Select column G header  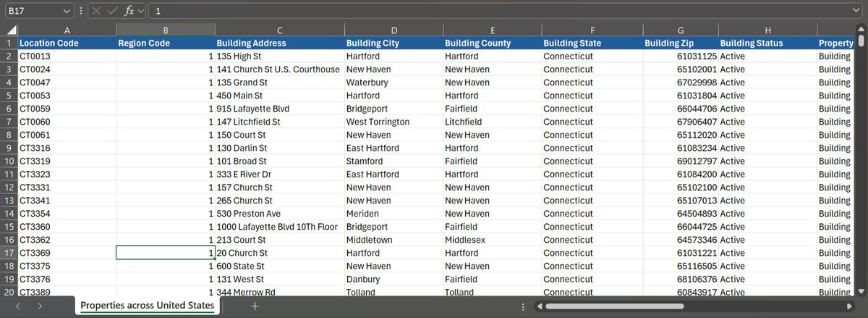(681, 30)
